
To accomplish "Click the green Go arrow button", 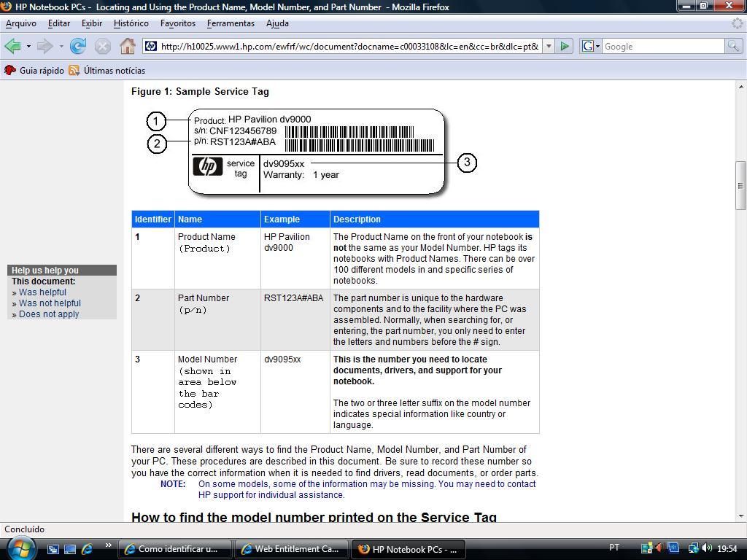I will click(565, 46).
